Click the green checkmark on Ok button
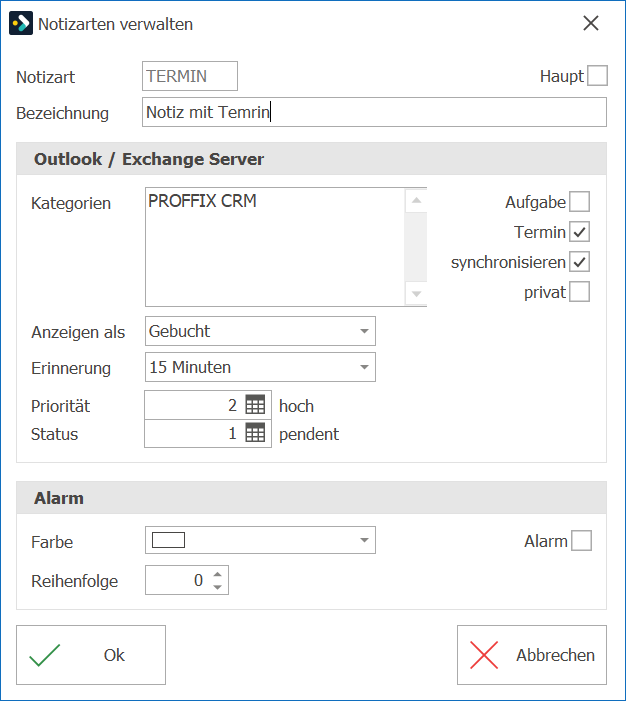Screen dimensions: 626x701 coord(44,655)
